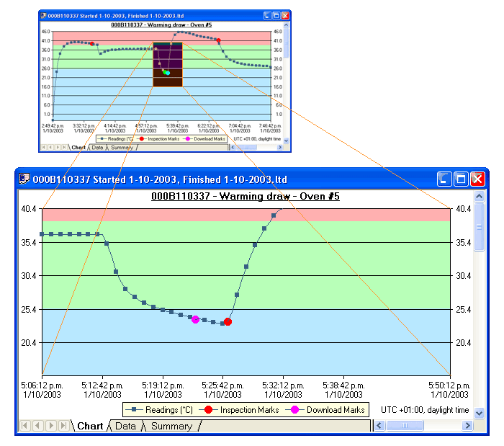Go to last sheet in large window
This screenshot has height=446, width=504.
tap(63, 426)
